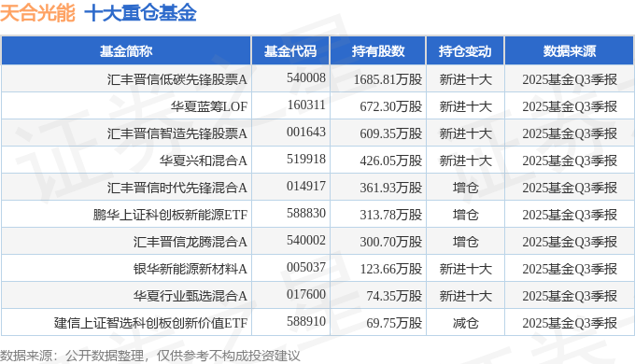
Task: Select fund name 鹏华上证科创板新能源ETF
Action: coord(170,215)
